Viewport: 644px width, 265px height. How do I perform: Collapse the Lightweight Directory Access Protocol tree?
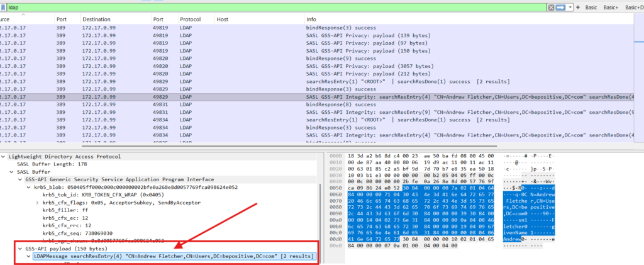point(4,156)
